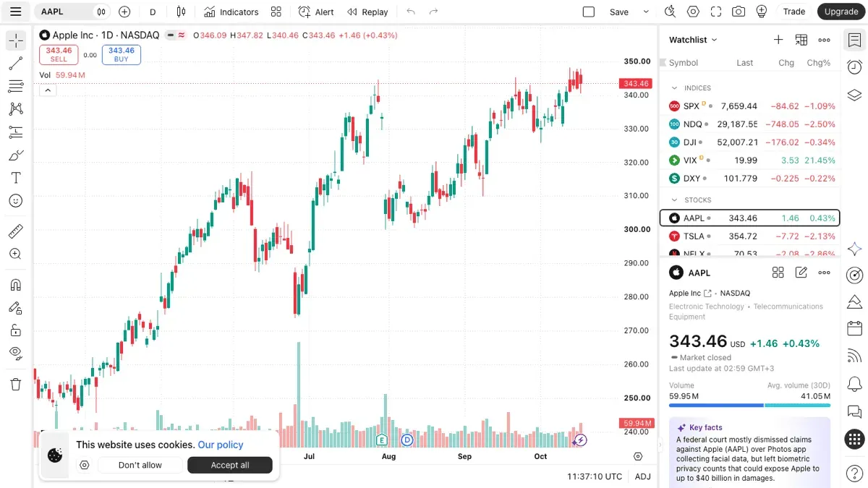Select the Text annotation tool
This screenshot has width=868, height=488.
pyautogui.click(x=15, y=178)
